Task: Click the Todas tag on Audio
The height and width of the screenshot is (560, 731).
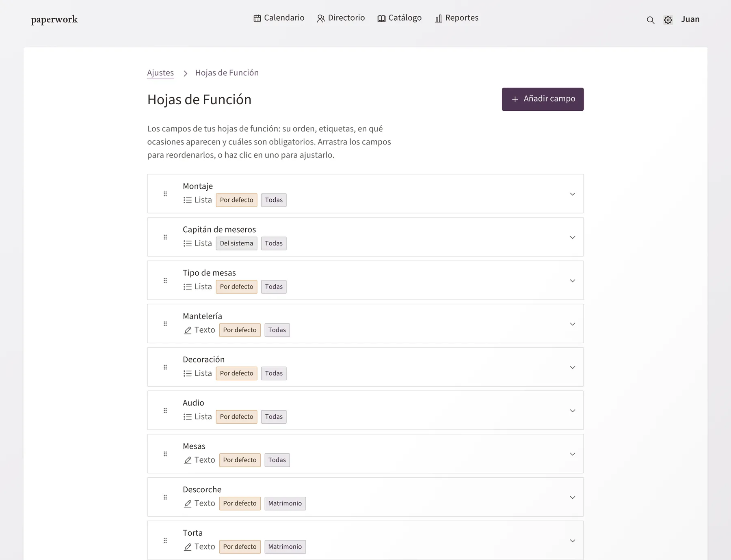Action: (x=274, y=417)
